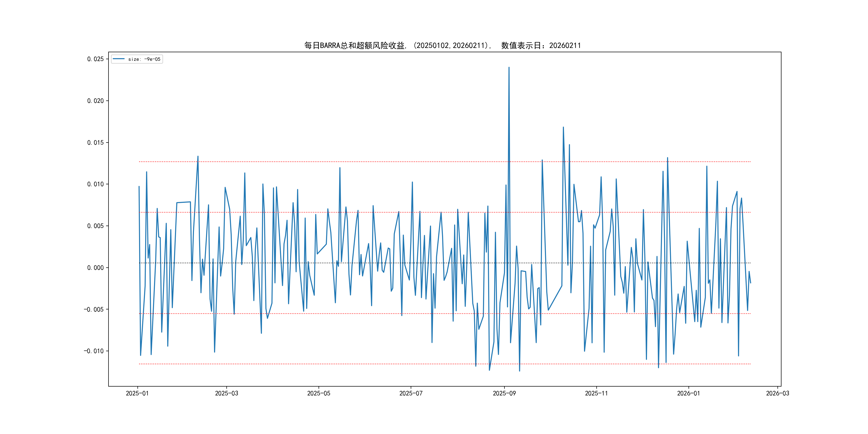Click the 2025-05 x-axis tick label
The width and height of the screenshot is (868, 434).
tap(319, 393)
